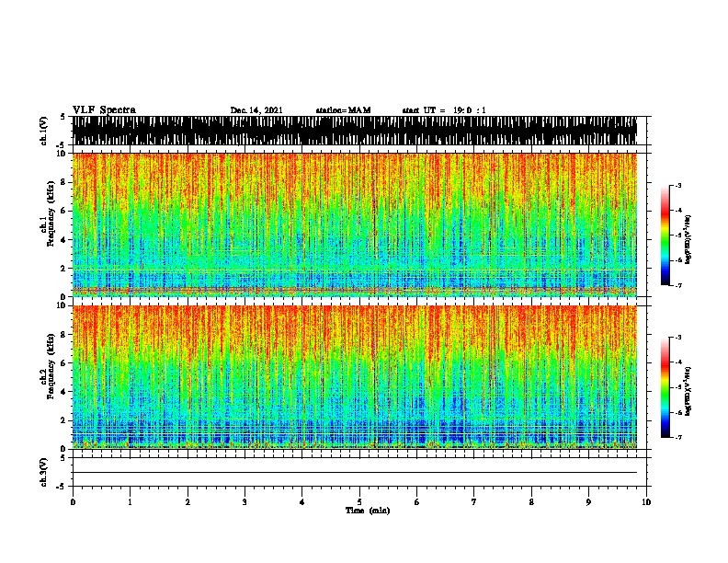The height and width of the screenshot is (563, 728).
Task: Pick the ch.2 spectrogram color scale bar
Action: coord(665,387)
